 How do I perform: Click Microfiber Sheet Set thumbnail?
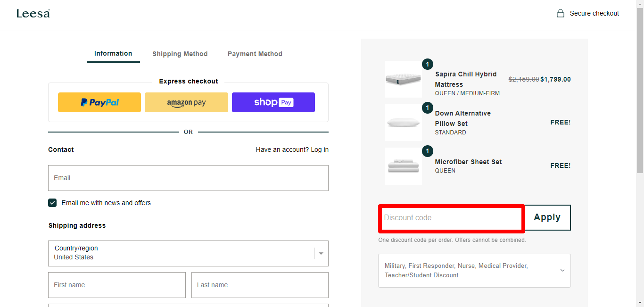click(403, 166)
